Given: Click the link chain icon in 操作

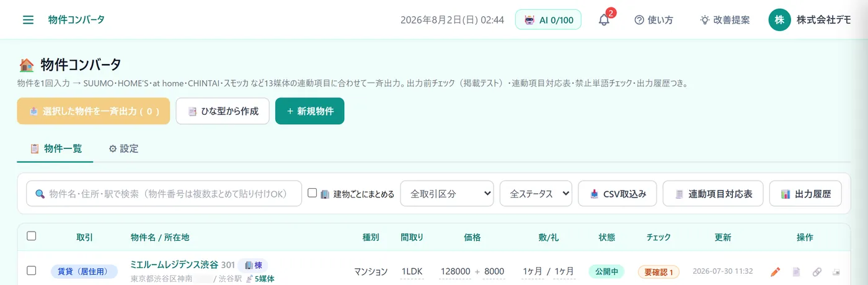Looking at the screenshot, I should [x=817, y=272].
